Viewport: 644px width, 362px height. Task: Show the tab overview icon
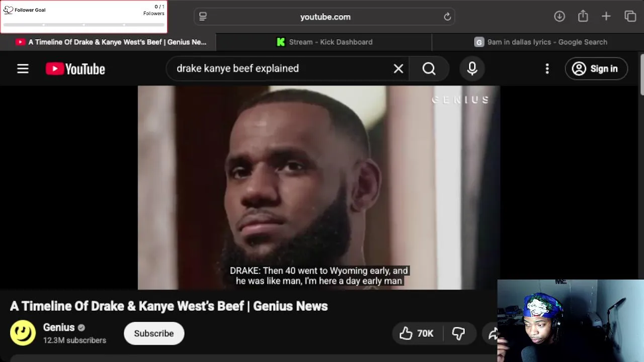(630, 16)
